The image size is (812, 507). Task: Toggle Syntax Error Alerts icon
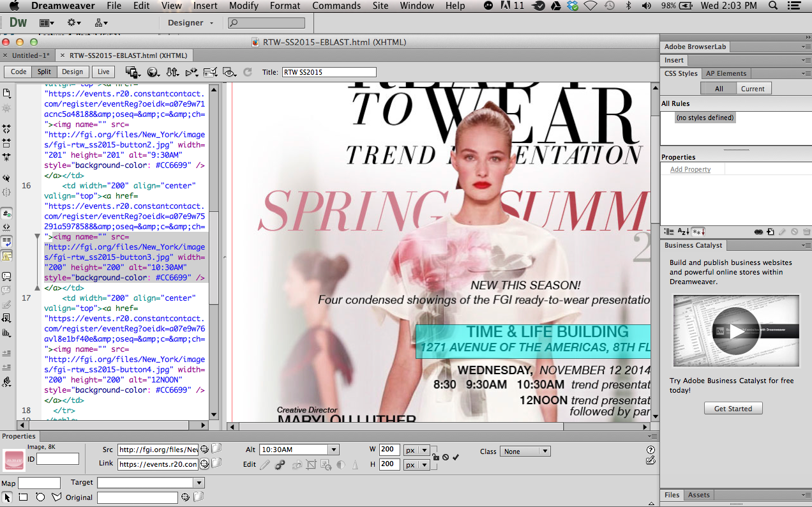[x=7, y=256]
